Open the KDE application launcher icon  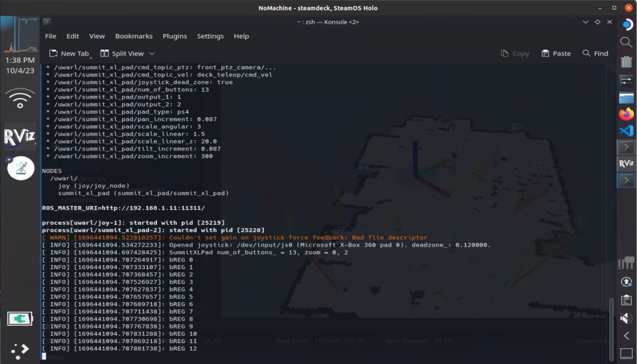(627, 25)
